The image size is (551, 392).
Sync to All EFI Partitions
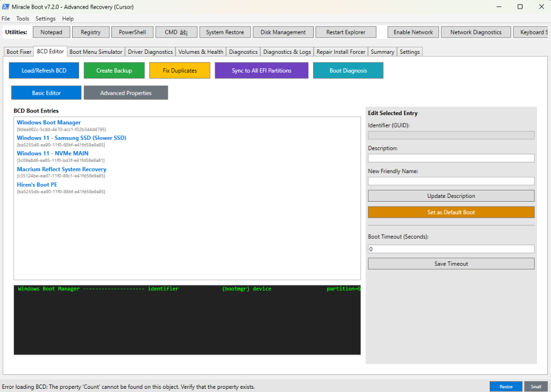coord(262,70)
